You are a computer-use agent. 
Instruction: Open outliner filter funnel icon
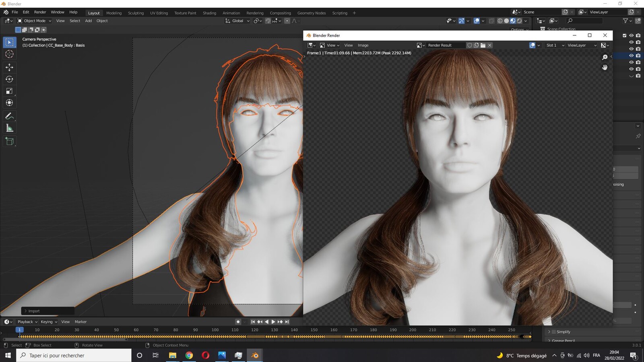(x=625, y=21)
